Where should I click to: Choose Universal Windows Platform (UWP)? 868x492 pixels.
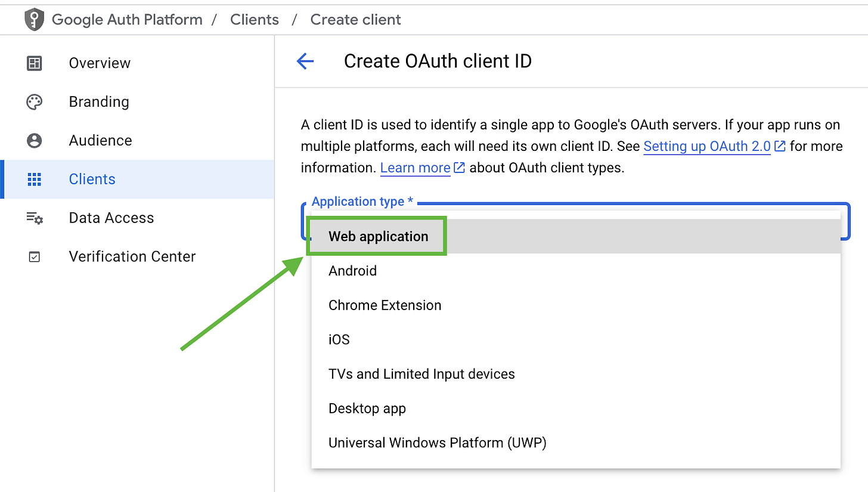coord(576,443)
